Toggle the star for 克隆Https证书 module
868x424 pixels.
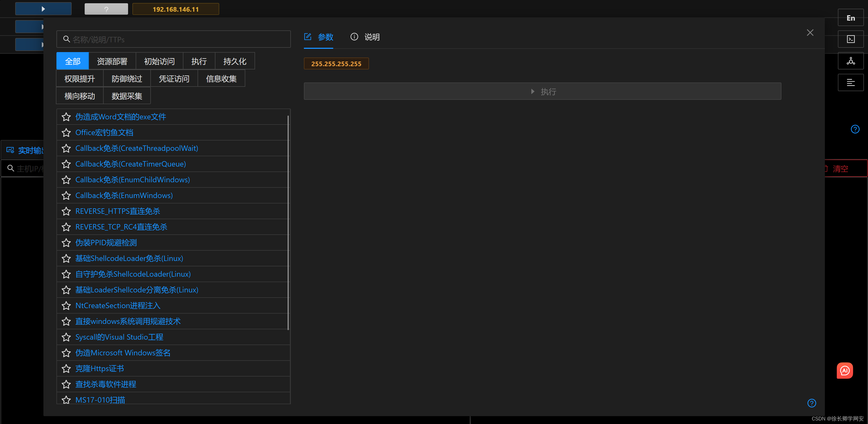66,368
